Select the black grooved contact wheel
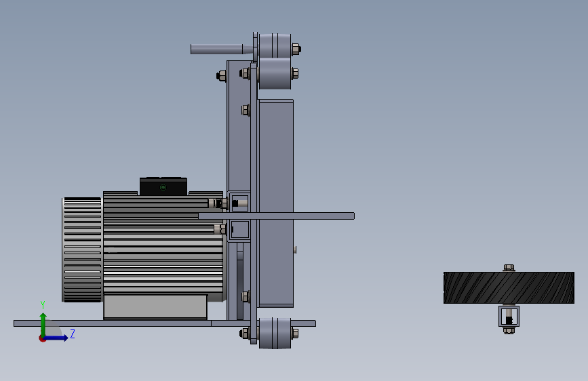The width and height of the screenshot is (588, 381). click(509, 287)
